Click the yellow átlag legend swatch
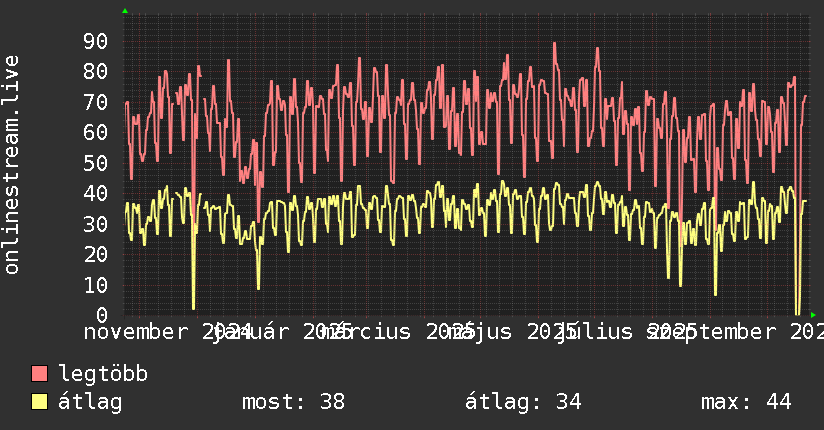The width and height of the screenshot is (824, 430). click(39, 402)
